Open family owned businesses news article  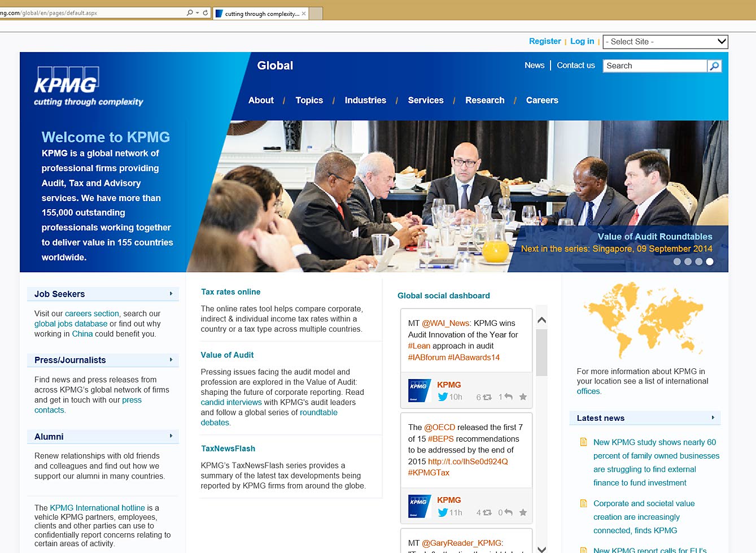[x=656, y=463]
